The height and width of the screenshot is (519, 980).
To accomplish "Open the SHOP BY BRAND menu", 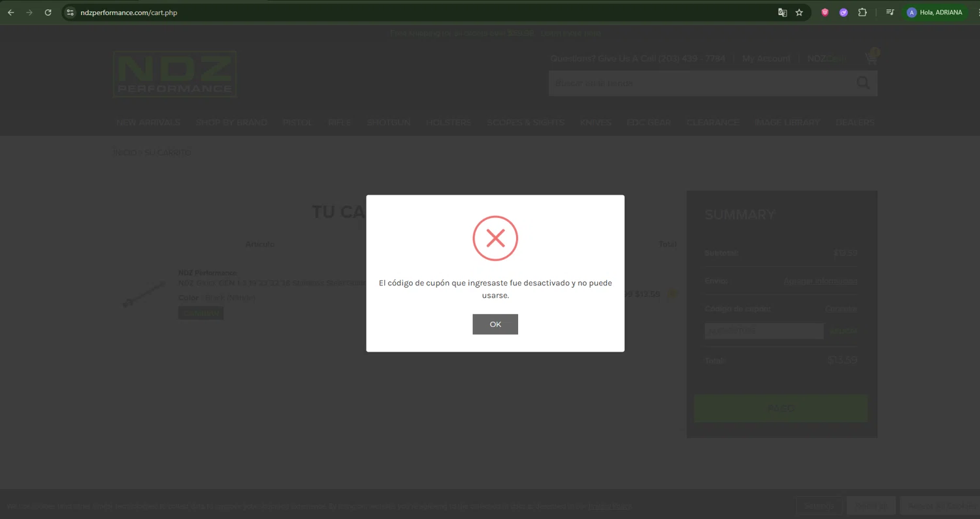I will click(x=231, y=122).
